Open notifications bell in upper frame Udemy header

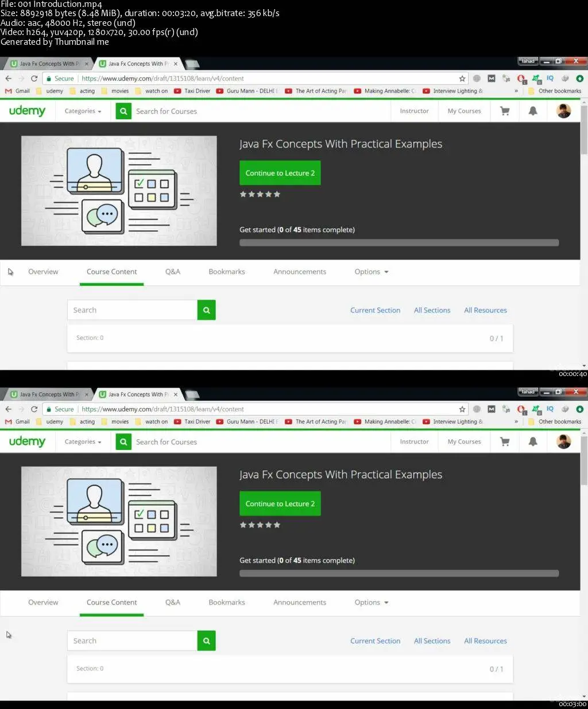(533, 111)
